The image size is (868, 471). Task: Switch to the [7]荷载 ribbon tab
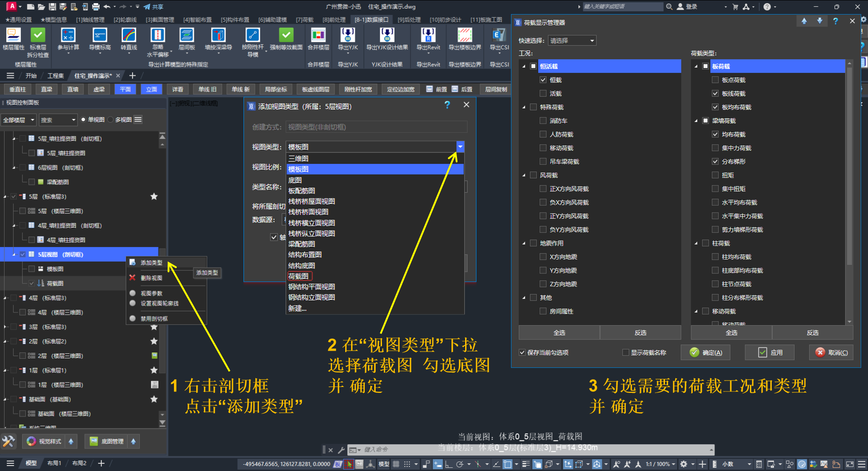pos(305,20)
